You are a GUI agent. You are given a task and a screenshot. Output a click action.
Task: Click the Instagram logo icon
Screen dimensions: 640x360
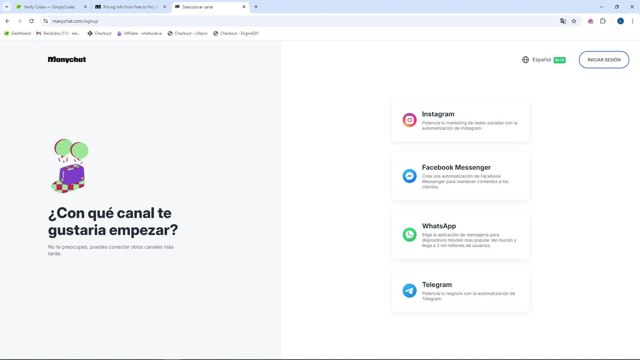pos(409,120)
